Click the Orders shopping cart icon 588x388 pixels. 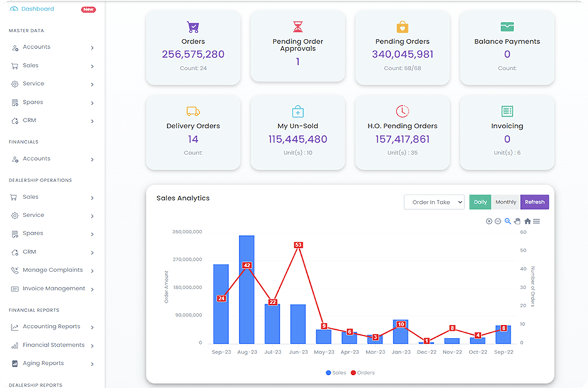pos(193,27)
